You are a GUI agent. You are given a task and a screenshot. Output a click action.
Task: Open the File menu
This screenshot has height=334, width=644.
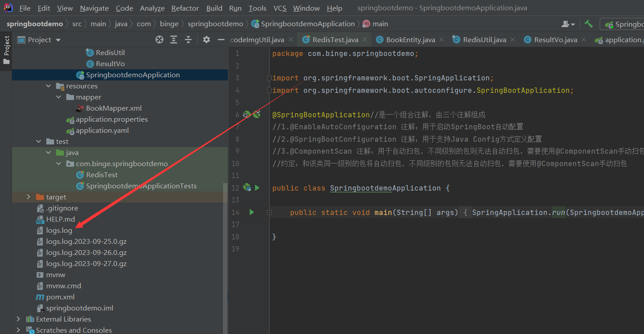pos(25,8)
